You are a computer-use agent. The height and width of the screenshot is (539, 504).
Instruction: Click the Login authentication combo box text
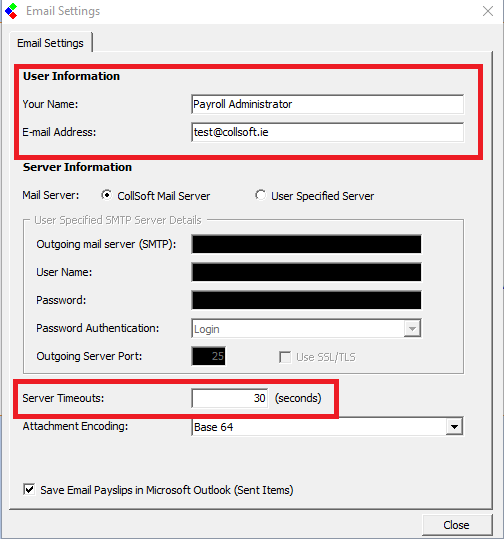(207, 329)
